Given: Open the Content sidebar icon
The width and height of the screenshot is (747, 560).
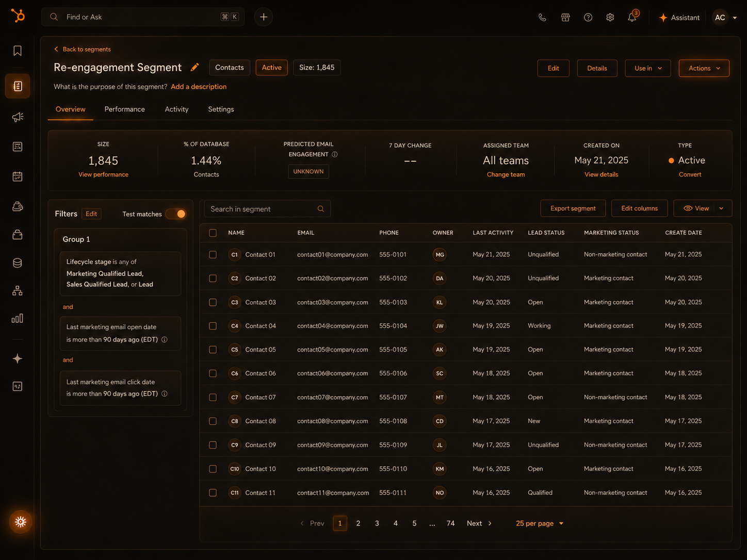Looking at the screenshot, I should tap(18, 147).
